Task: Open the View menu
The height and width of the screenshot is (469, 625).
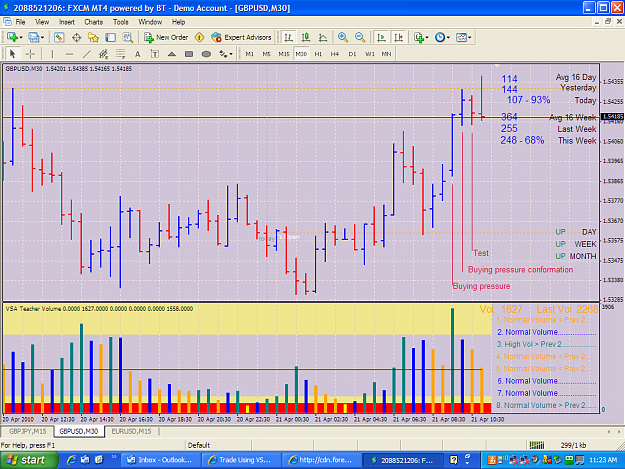Action: [x=42, y=22]
